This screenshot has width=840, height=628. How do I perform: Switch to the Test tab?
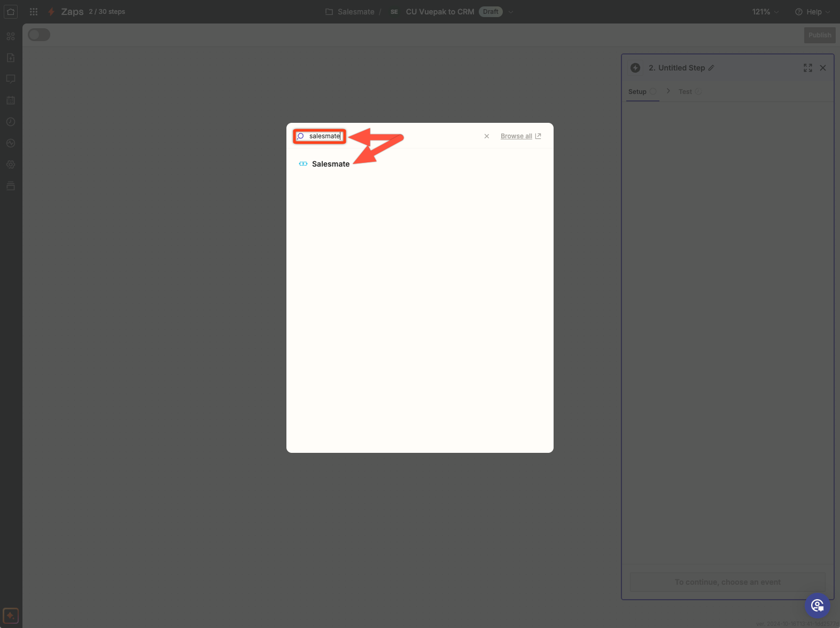685,92
